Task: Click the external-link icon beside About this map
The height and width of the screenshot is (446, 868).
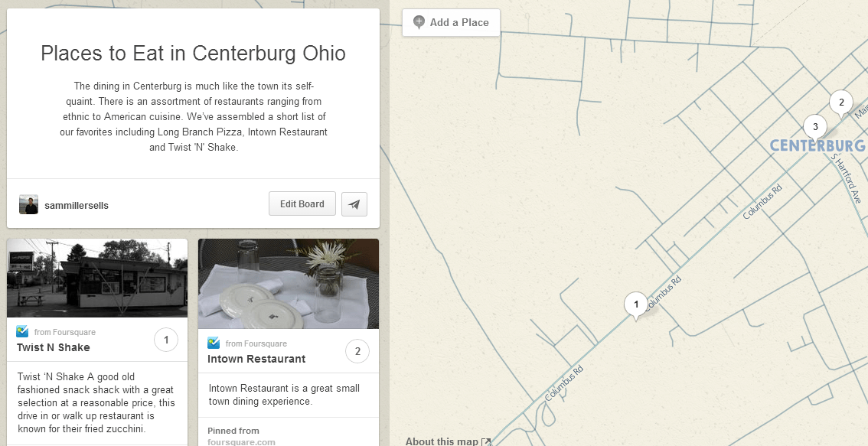Action: 487,441
